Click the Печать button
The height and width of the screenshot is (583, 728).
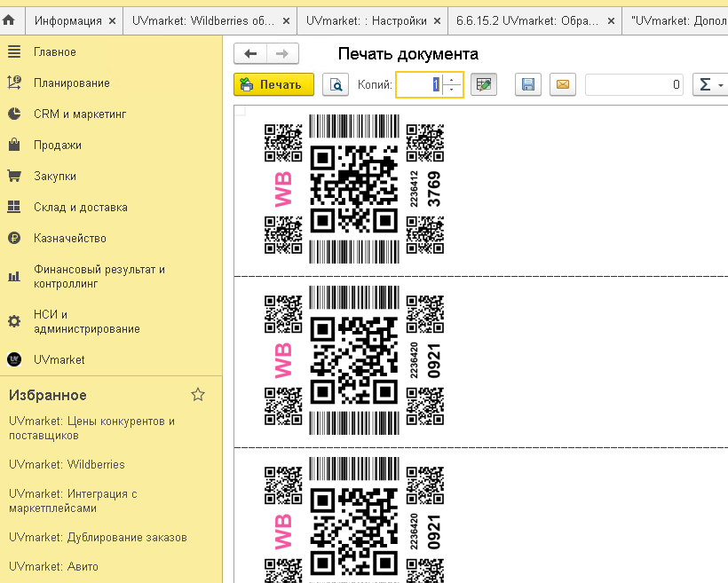274,84
